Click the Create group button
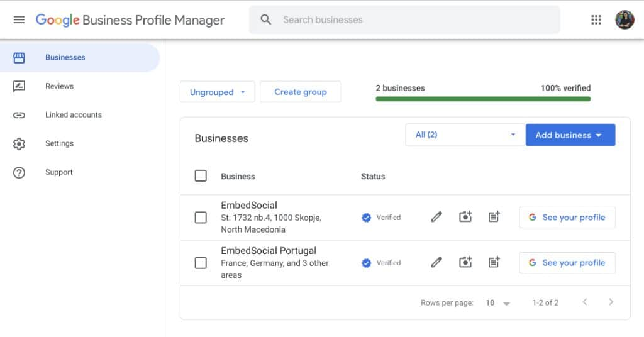644x337 pixels. pos(300,92)
